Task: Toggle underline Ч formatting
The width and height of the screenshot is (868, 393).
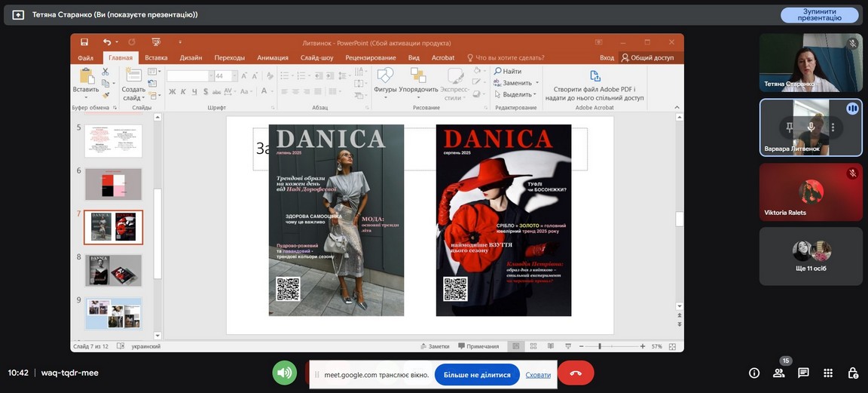Action: pos(194,91)
